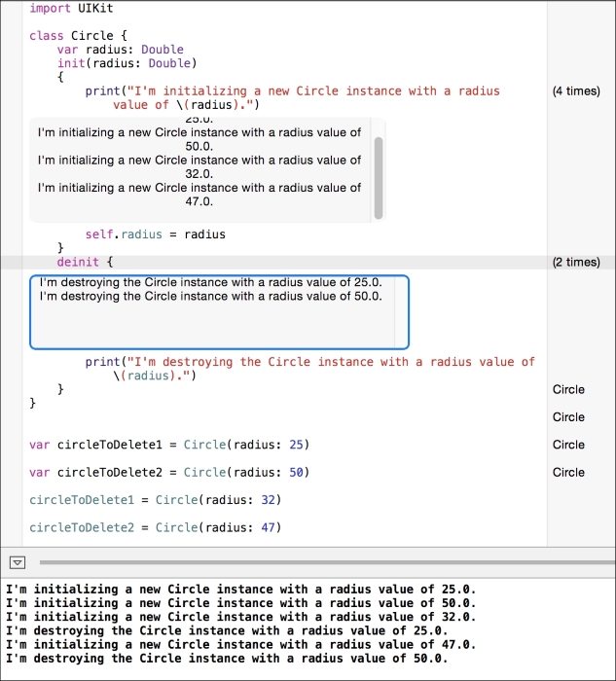Click the init inline results scrollbar
Viewport: 616px width, 681px height.
pyautogui.click(x=379, y=178)
